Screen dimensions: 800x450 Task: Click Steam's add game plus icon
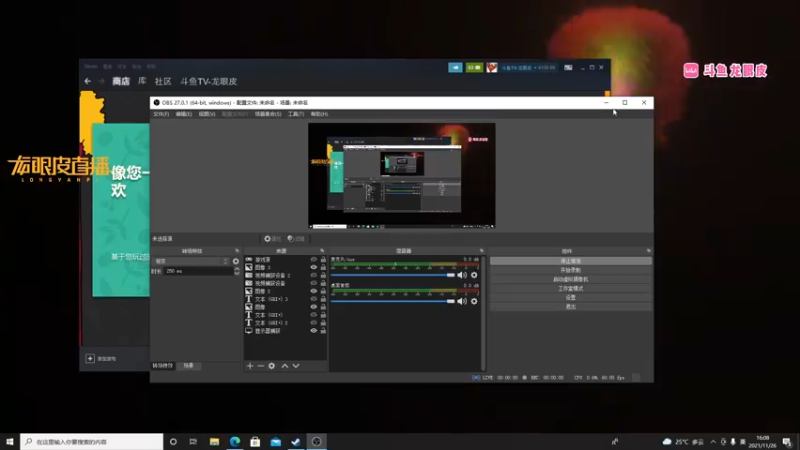tap(90, 359)
